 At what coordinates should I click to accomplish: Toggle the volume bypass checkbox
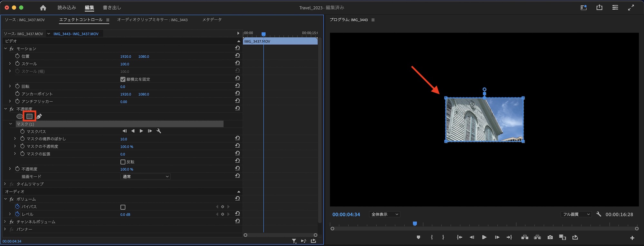click(123, 207)
